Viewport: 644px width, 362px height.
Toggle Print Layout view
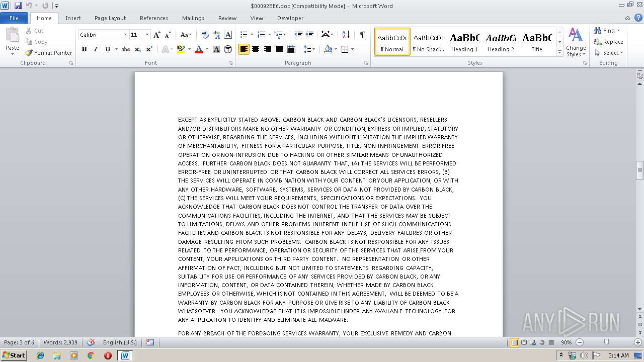tap(515, 342)
